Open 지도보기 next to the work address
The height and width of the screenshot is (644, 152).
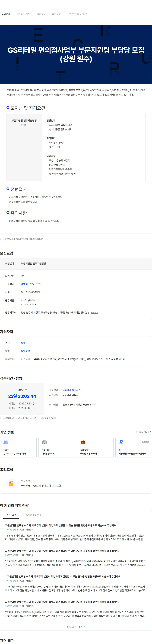tap(94, 312)
